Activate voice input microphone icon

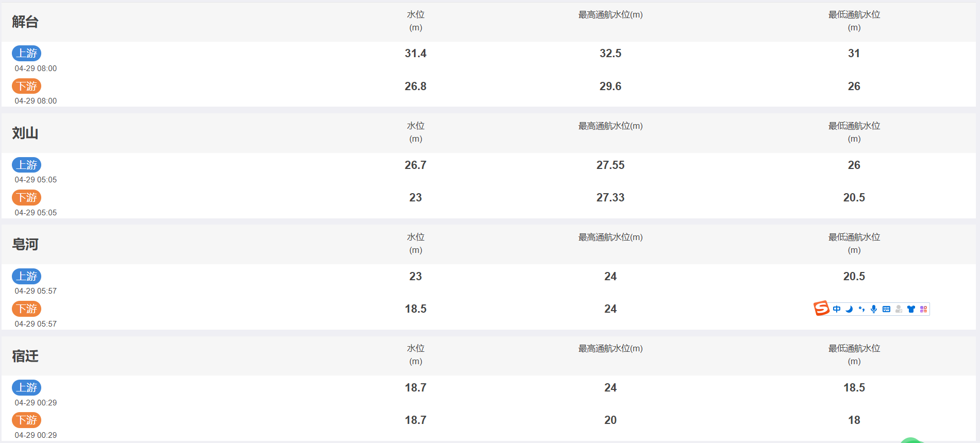pos(874,309)
